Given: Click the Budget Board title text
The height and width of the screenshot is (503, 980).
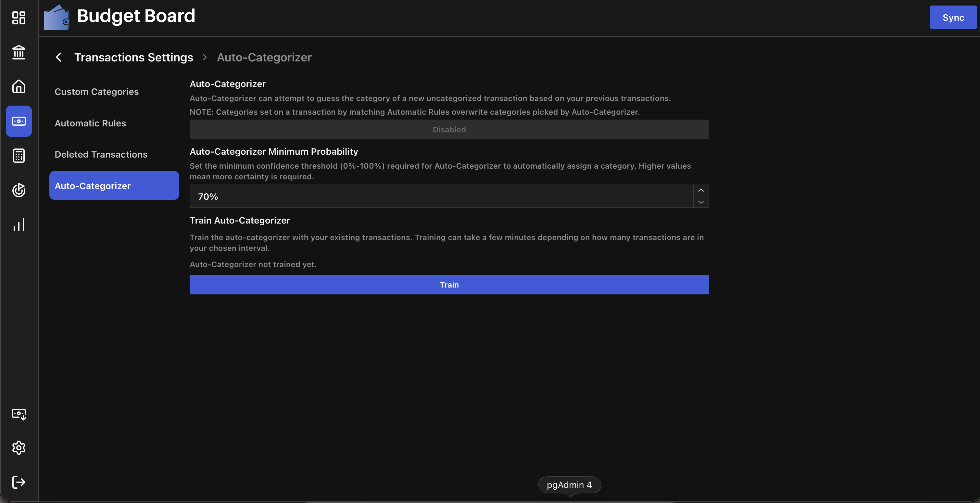Looking at the screenshot, I should 136,16.
